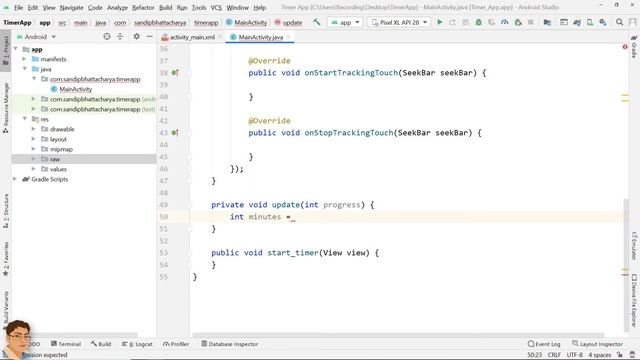The image size is (640, 360).
Task: Click the read-only lock icon in status bar
Action: point(620,355)
